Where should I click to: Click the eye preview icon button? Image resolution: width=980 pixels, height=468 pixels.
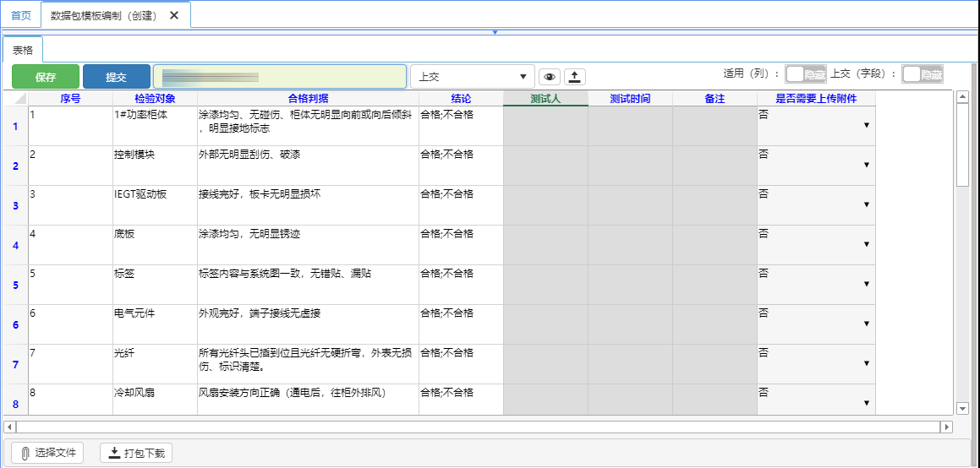point(550,77)
